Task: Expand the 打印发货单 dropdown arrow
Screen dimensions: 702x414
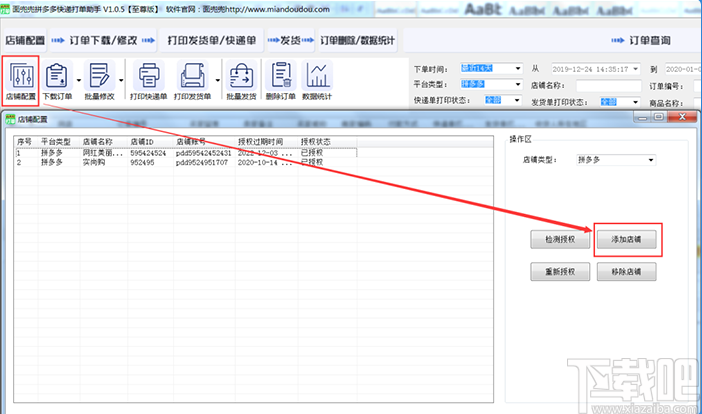Action: pos(218,81)
